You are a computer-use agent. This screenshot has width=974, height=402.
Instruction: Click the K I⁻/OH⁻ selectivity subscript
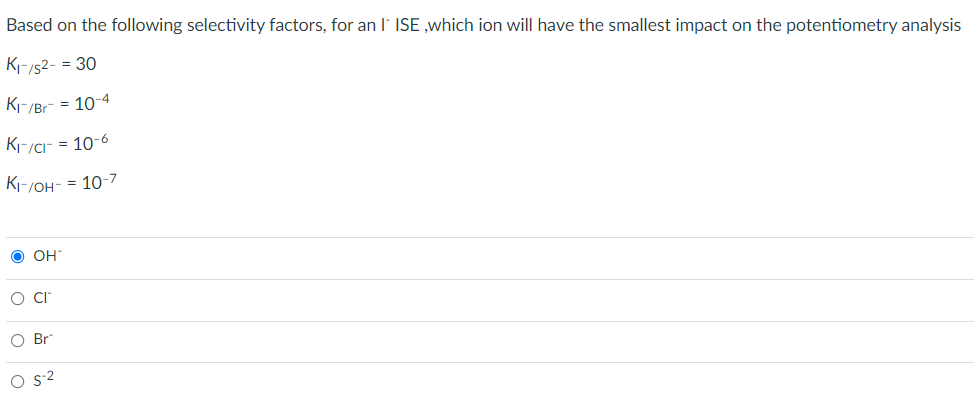click(x=40, y=186)
